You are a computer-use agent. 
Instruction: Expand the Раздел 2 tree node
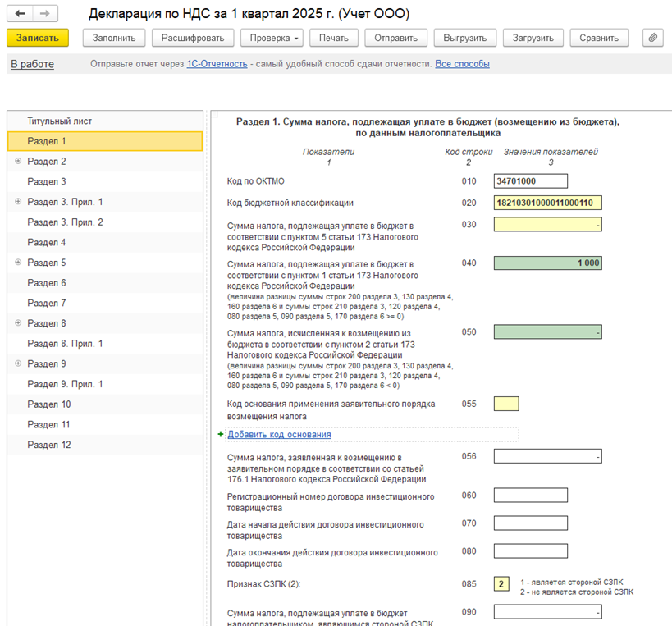click(18, 162)
